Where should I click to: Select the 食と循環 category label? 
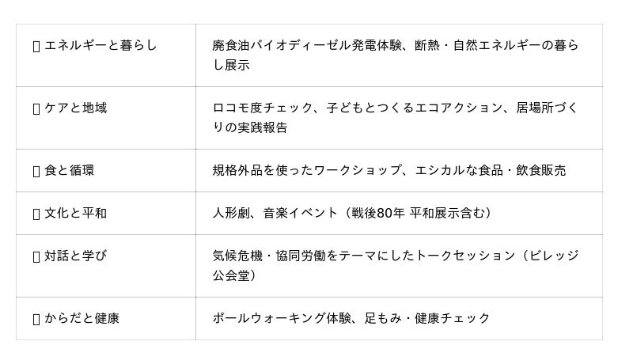(69, 170)
